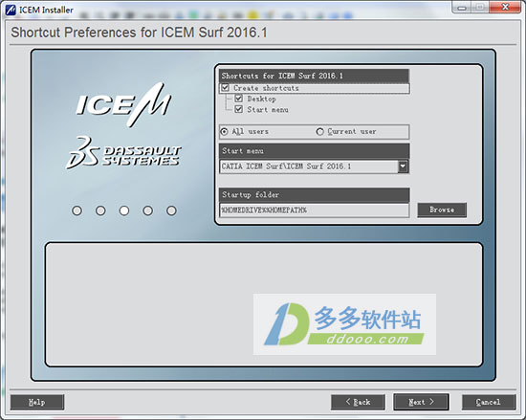Click the second progress step circle

point(100,210)
